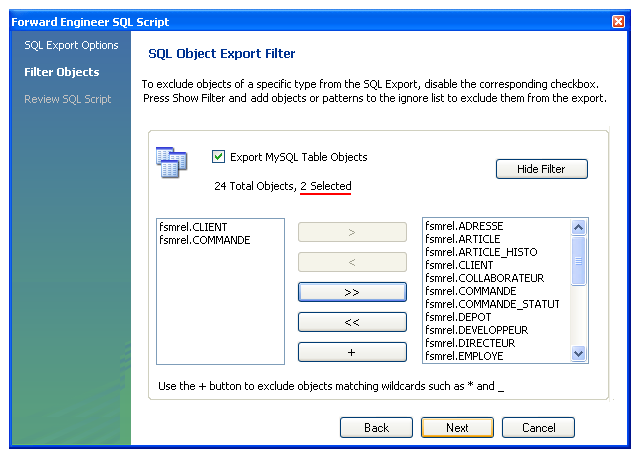Select fsmrel.ADRESSE in the right list
638x475 pixels.
point(463,226)
